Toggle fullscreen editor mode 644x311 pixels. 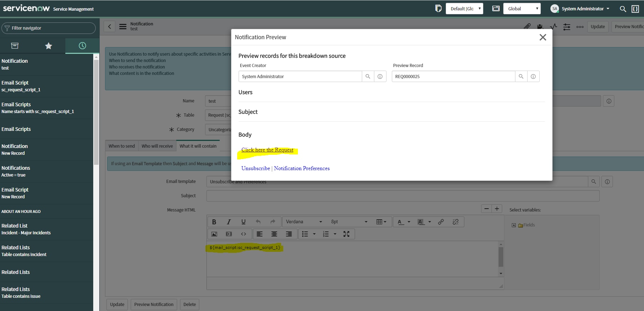coord(346,234)
